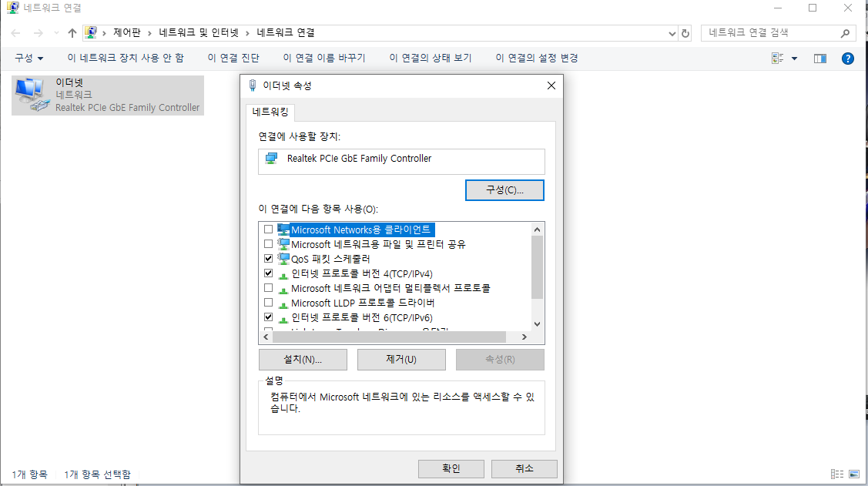Choose 이 연결의 상태 보기

click(430, 58)
